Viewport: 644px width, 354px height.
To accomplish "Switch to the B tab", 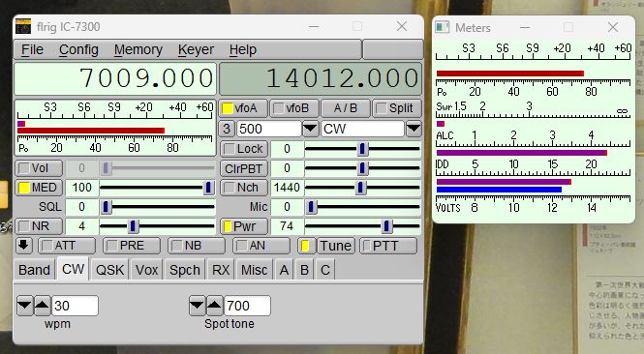I will pos(304,270).
